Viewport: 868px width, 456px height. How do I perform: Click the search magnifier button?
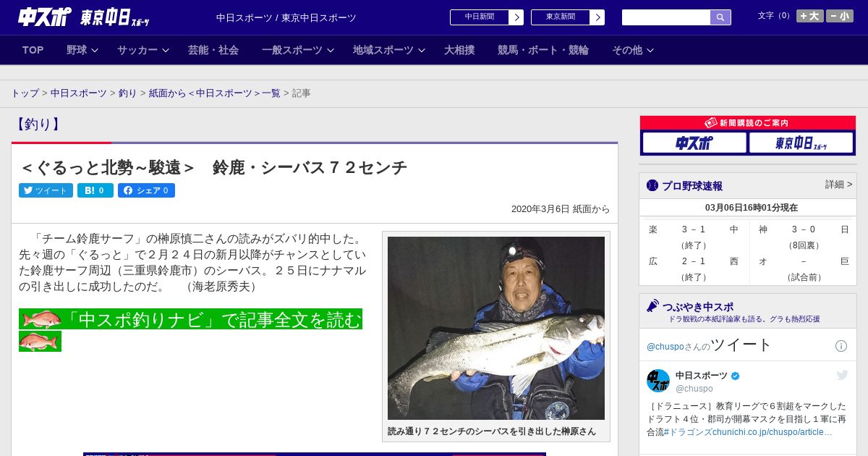(x=720, y=17)
